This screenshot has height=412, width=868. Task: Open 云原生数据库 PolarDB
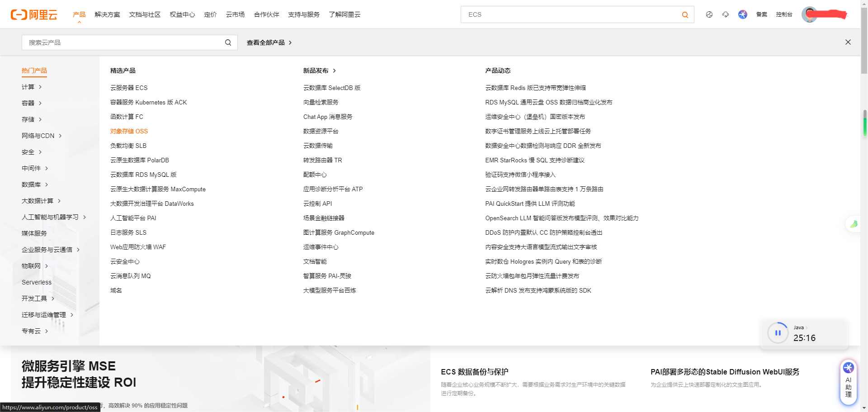point(140,160)
